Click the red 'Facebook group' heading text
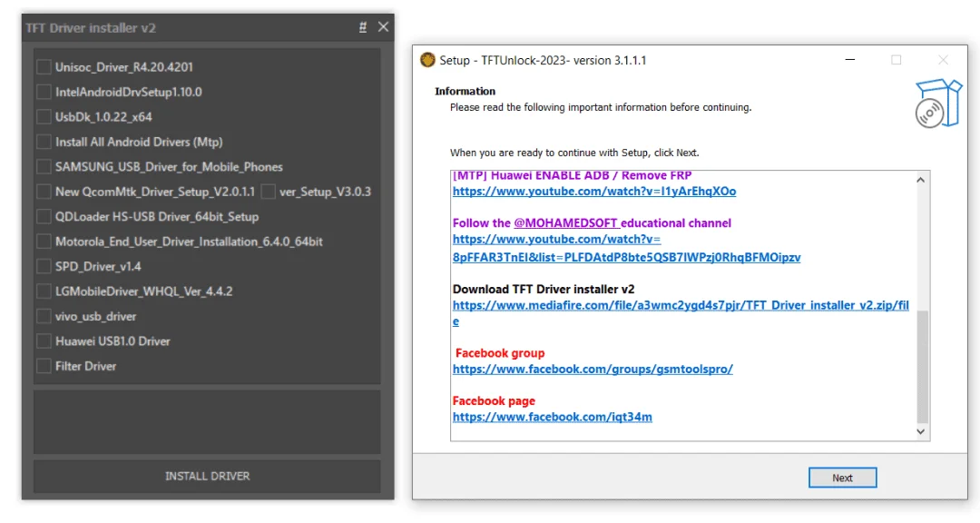Screen dimensions: 980x523 (500, 353)
